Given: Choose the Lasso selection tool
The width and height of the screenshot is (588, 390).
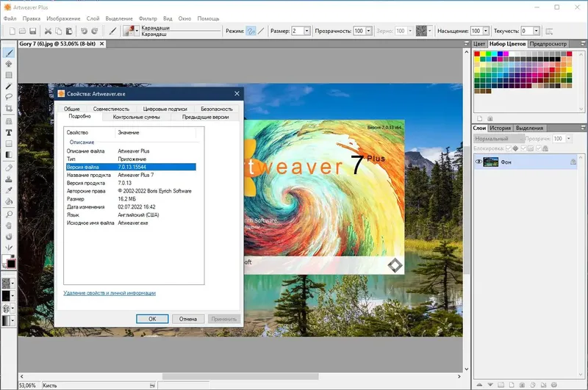Looking at the screenshot, I should pos(9,97).
